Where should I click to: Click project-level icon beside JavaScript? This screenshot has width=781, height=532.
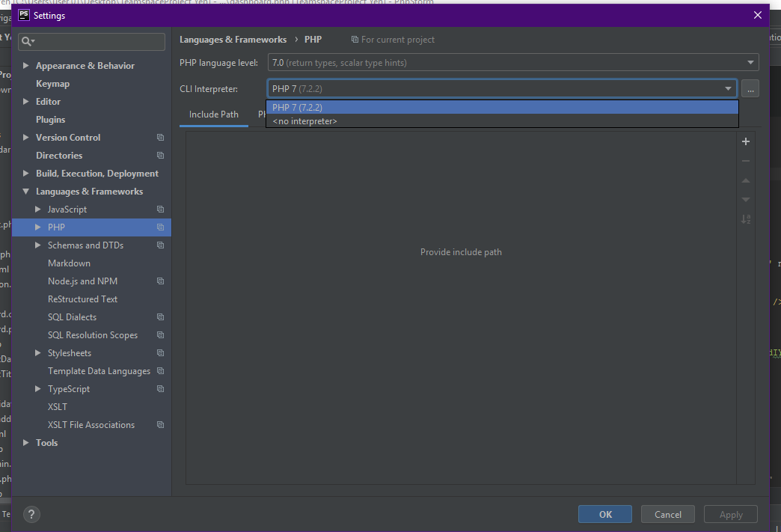coord(160,210)
